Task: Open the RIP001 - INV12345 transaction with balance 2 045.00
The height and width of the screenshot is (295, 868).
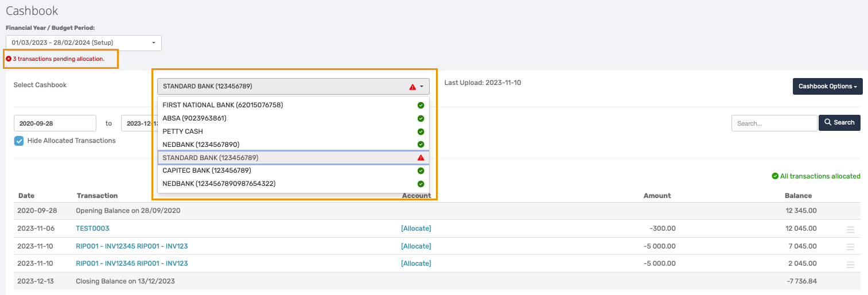Action: pyautogui.click(x=132, y=263)
